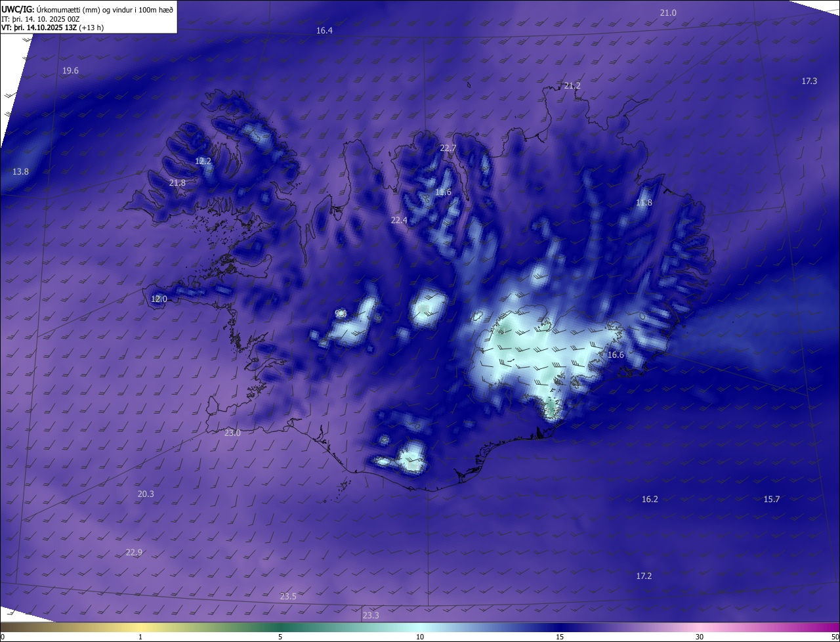The height and width of the screenshot is (642, 840).
Task: Select the 22.9 value label
Action: [x=134, y=553]
